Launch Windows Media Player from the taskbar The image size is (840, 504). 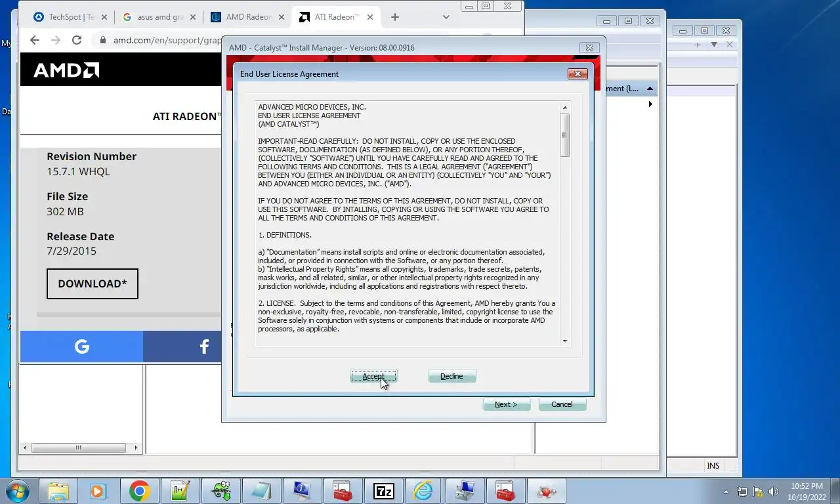point(98,491)
